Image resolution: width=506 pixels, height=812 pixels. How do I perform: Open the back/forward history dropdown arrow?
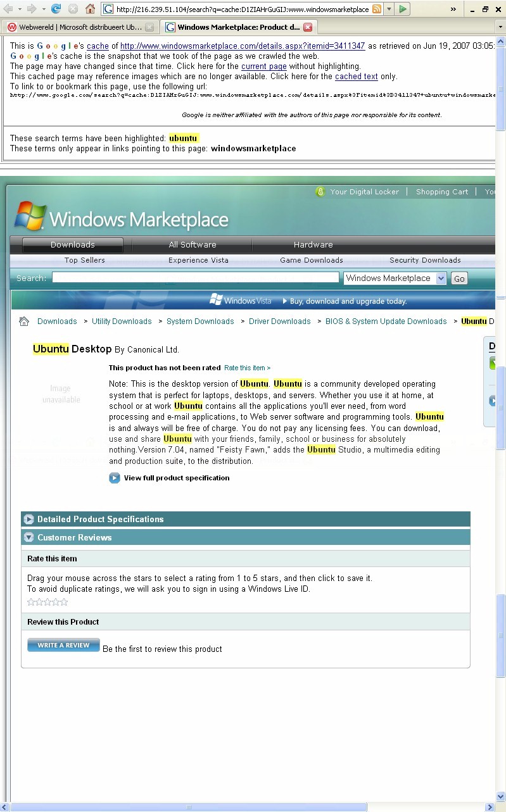coord(43,9)
